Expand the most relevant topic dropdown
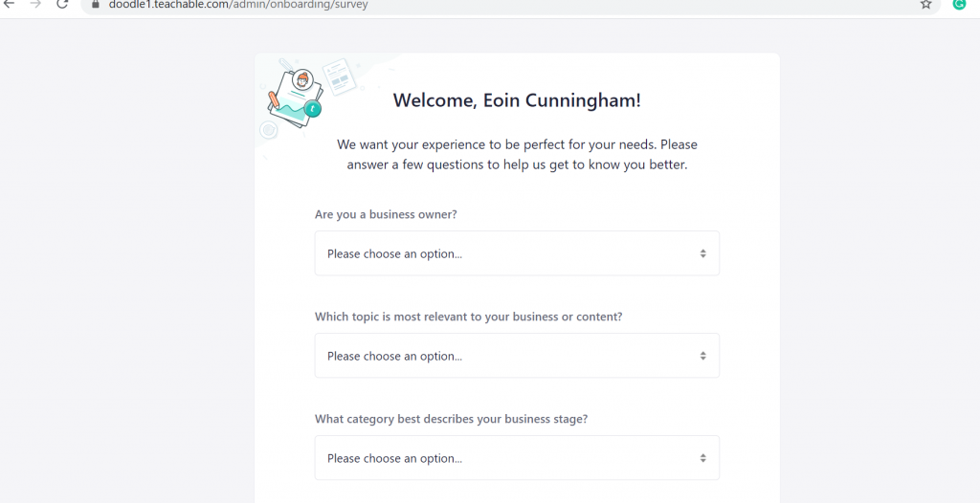 (517, 356)
